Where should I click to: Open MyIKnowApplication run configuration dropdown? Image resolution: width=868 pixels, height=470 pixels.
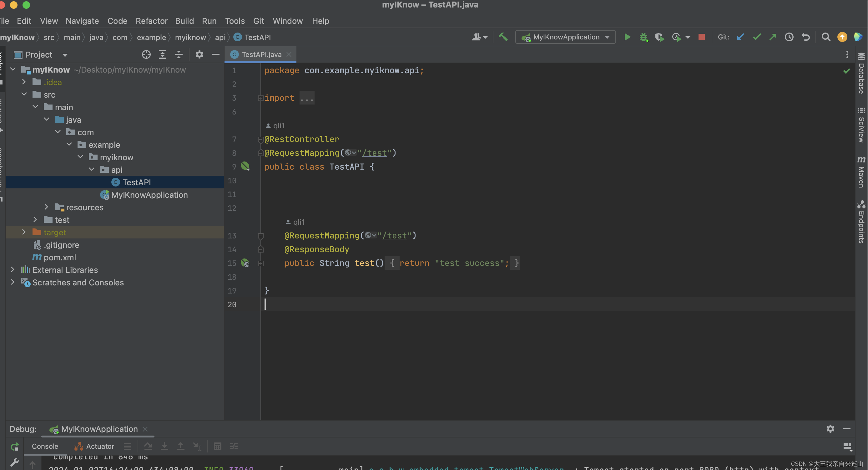coord(566,37)
